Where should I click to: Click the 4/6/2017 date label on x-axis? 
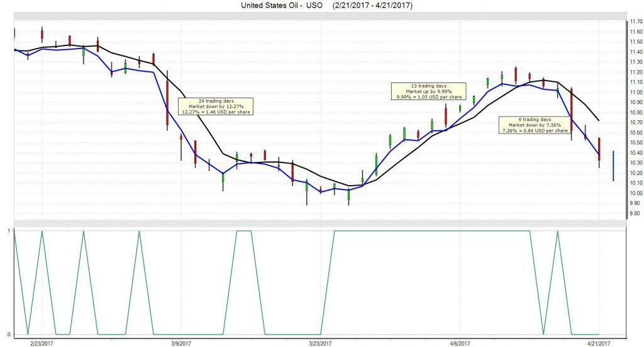[x=460, y=343]
